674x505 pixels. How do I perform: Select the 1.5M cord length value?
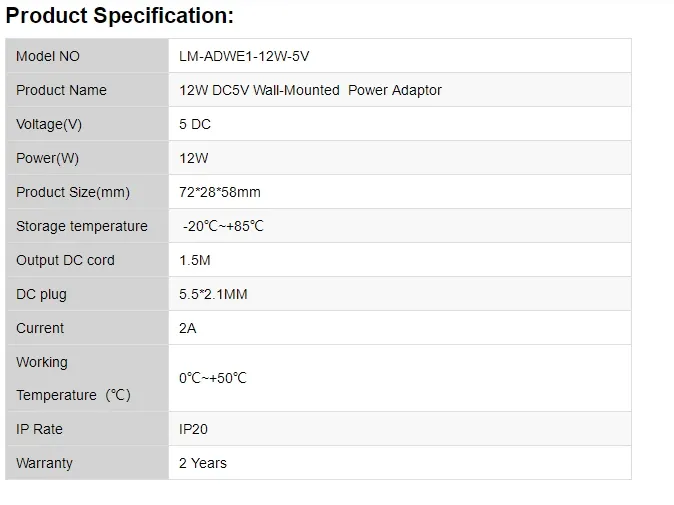pos(195,260)
